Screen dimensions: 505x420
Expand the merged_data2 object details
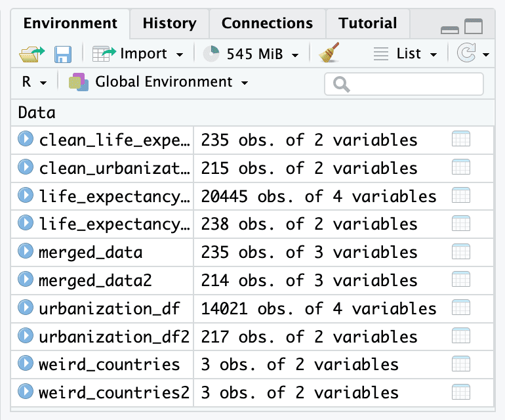[26, 280]
